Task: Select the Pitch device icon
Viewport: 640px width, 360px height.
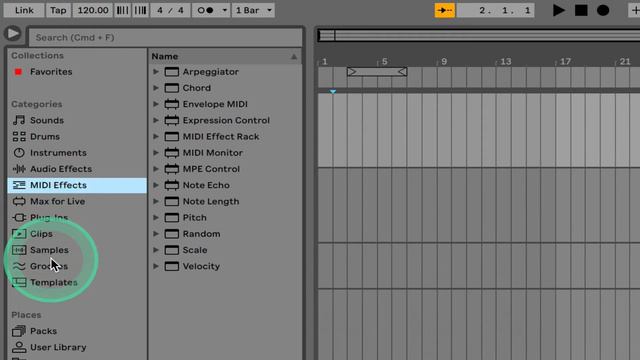Action: tap(171, 218)
